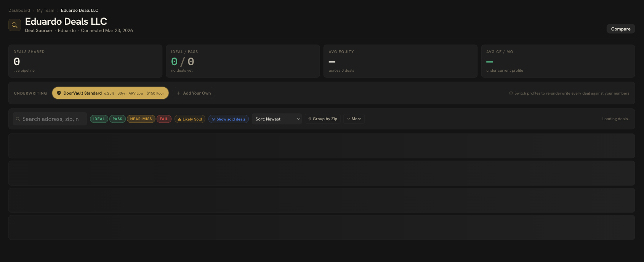Click 'under current profile' text
The height and width of the screenshot is (262, 644).
point(505,71)
